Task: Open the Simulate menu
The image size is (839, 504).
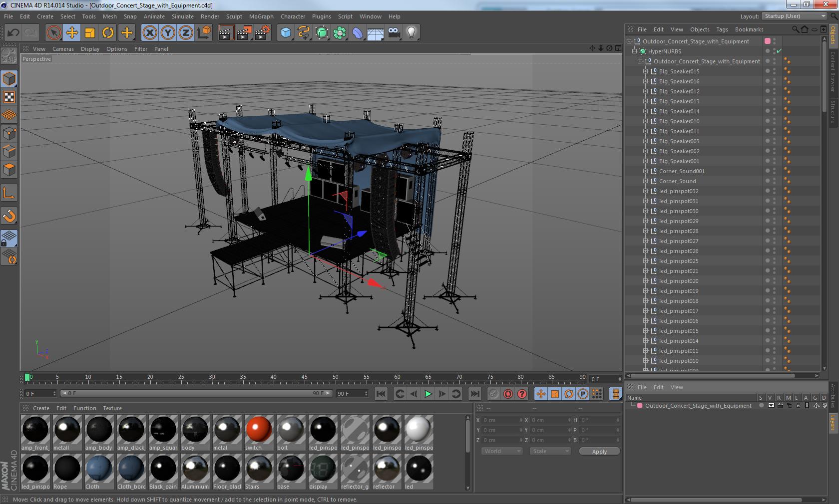Action: coord(183,16)
